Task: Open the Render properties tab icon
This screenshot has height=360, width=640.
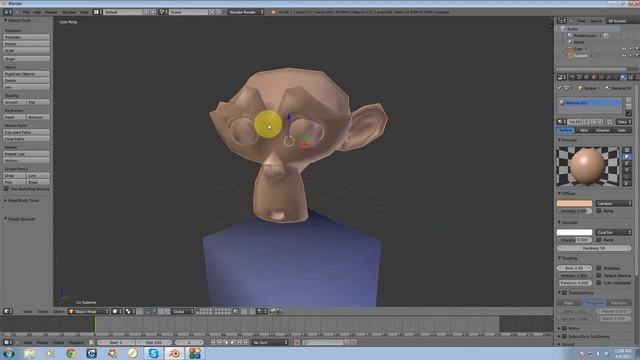Action: [x=572, y=77]
